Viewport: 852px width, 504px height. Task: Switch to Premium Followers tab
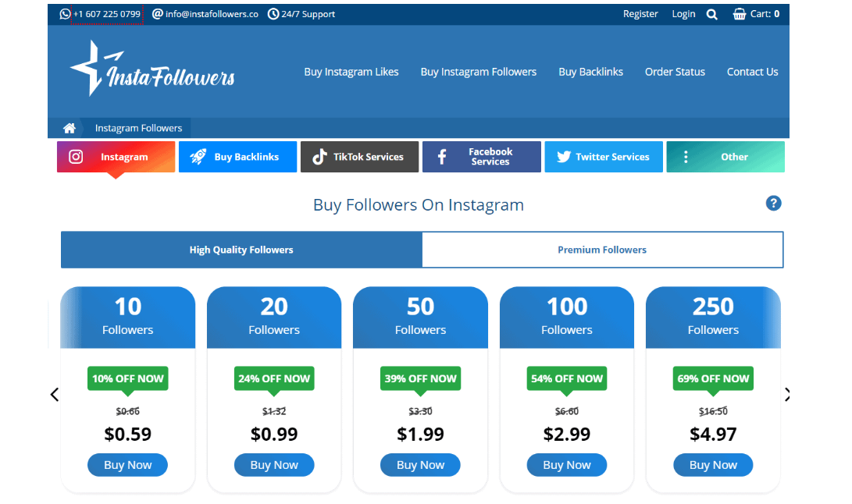pyautogui.click(x=603, y=250)
